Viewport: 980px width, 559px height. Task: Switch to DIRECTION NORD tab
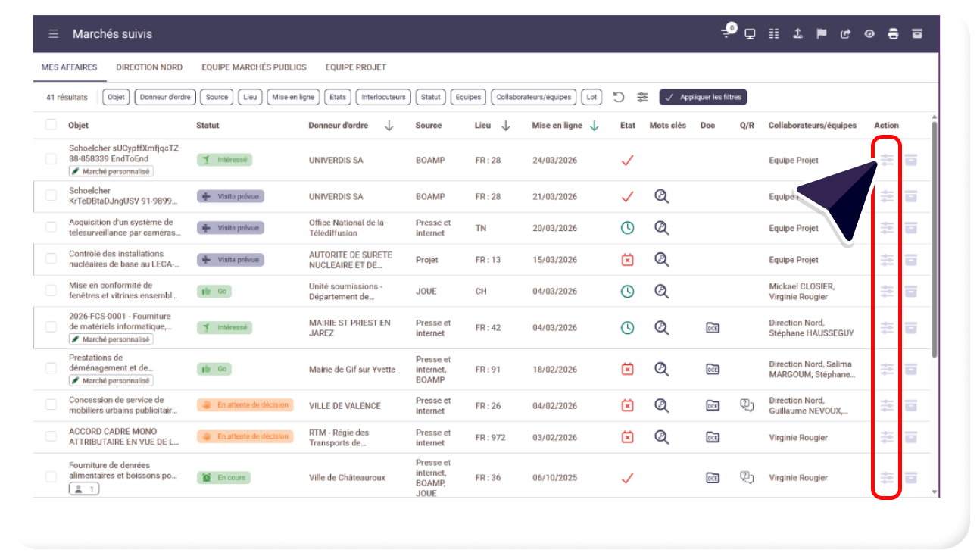(x=149, y=67)
